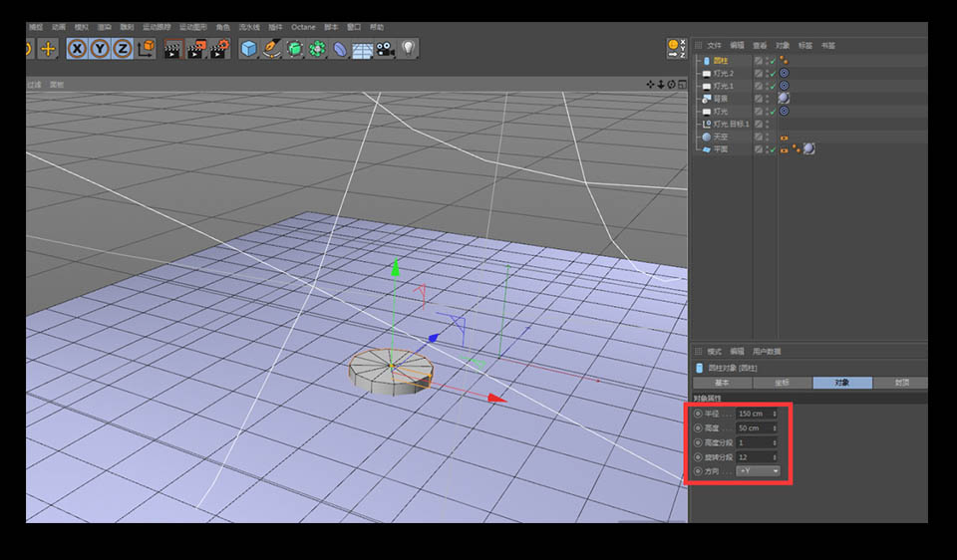Open render settings clapperboard with gear

pyautogui.click(x=219, y=49)
